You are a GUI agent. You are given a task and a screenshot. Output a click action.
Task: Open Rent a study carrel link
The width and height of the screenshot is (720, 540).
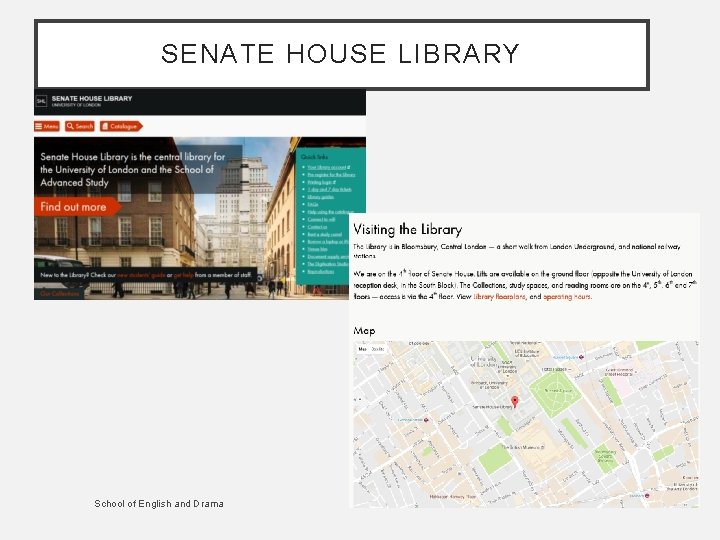pos(324,234)
